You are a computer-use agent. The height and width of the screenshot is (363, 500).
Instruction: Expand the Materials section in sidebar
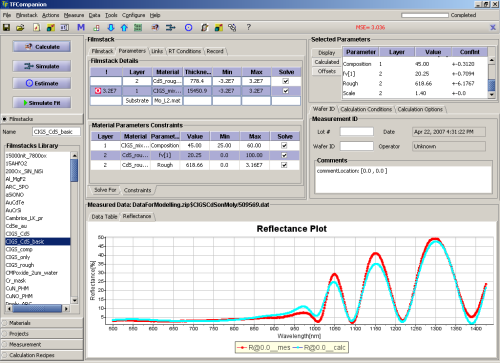[x=42, y=323]
